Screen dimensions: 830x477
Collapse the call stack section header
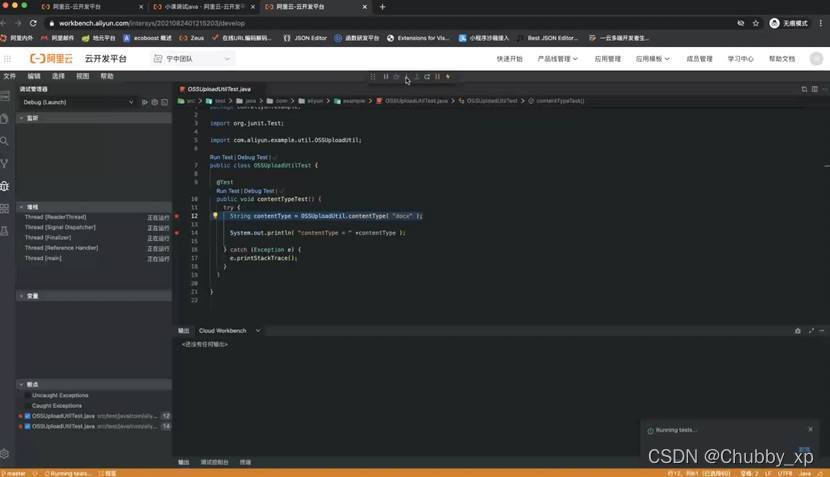point(94,207)
